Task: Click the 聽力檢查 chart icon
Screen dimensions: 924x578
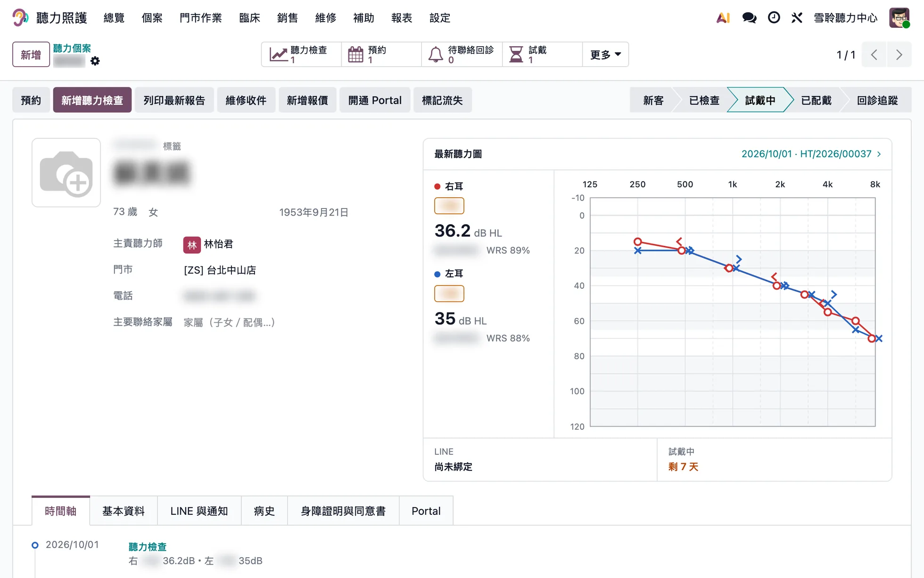Action: point(278,54)
